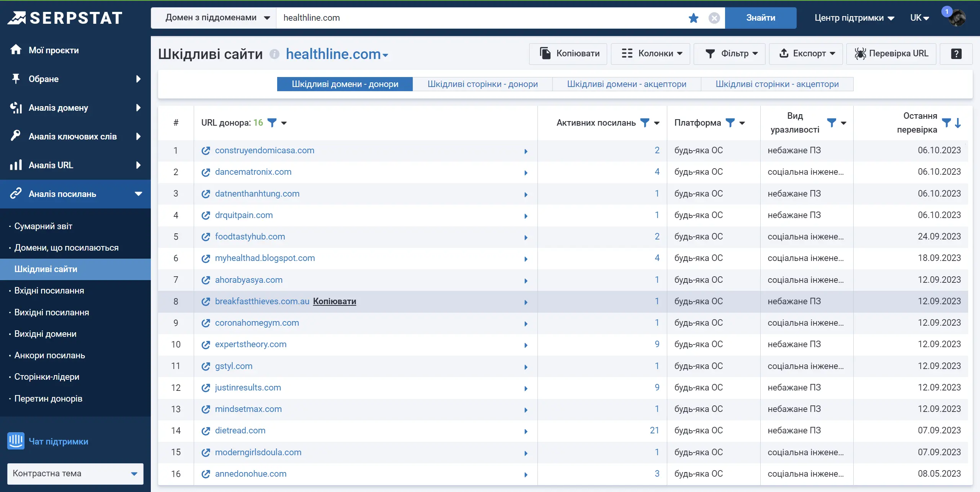Open external link icon for datnenthanhtung.com
Screen dimensions: 980x492
[x=206, y=194]
